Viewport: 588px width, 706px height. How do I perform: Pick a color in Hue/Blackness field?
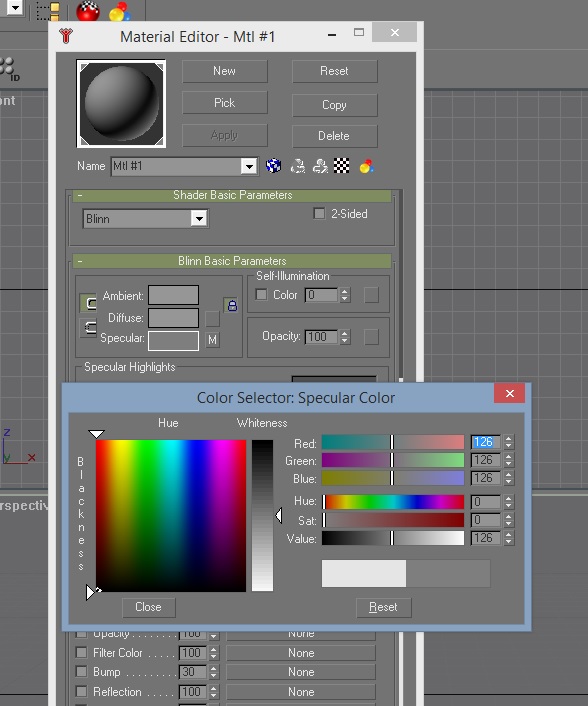coord(171,516)
